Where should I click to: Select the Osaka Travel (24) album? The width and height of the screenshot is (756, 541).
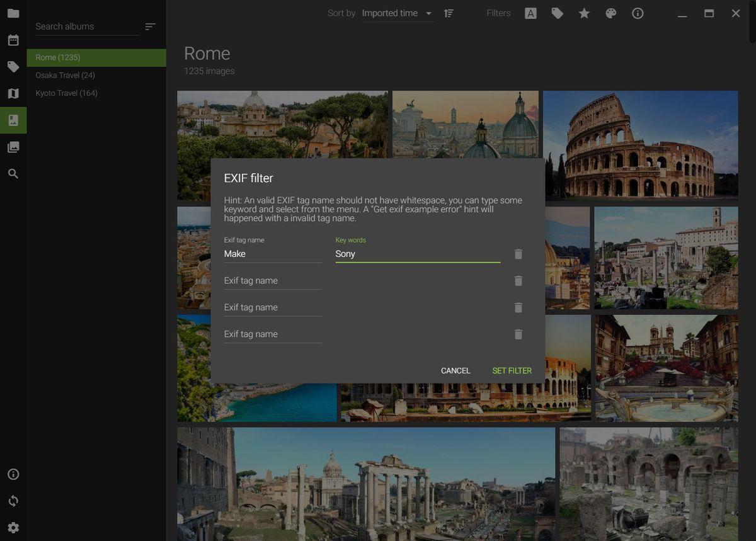(x=96, y=75)
